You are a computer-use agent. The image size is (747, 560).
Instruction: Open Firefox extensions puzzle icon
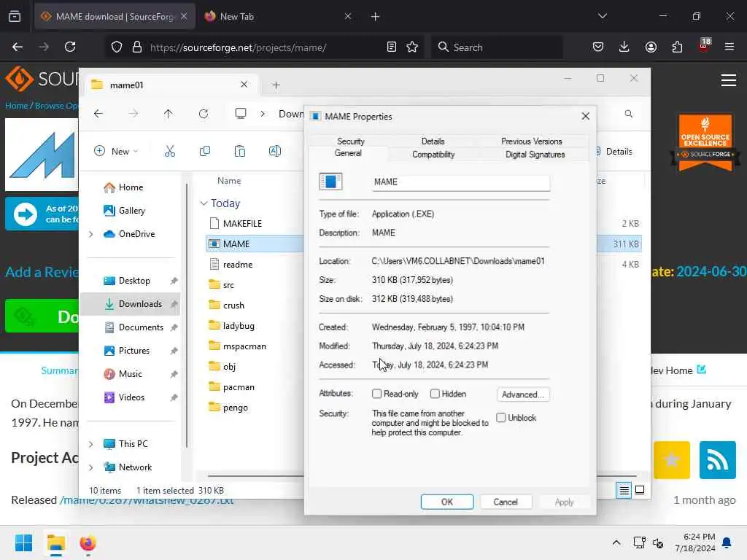coord(677,47)
